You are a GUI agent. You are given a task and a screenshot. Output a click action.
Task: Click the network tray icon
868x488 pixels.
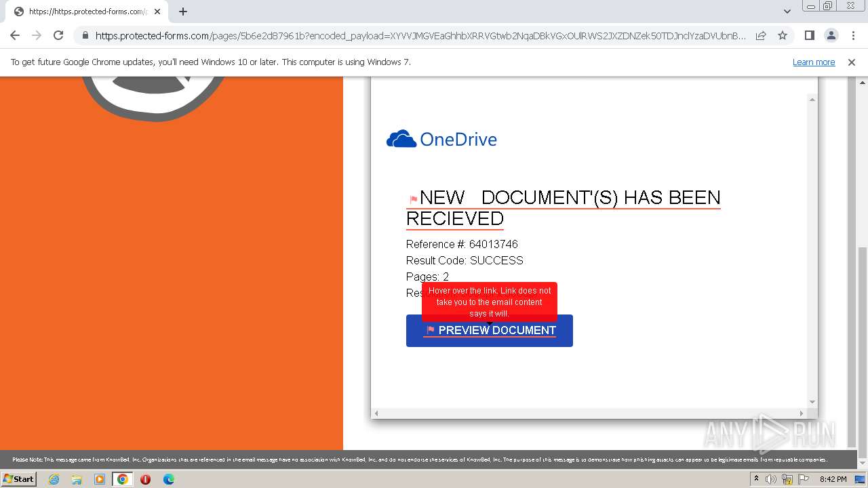pos(787,479)
